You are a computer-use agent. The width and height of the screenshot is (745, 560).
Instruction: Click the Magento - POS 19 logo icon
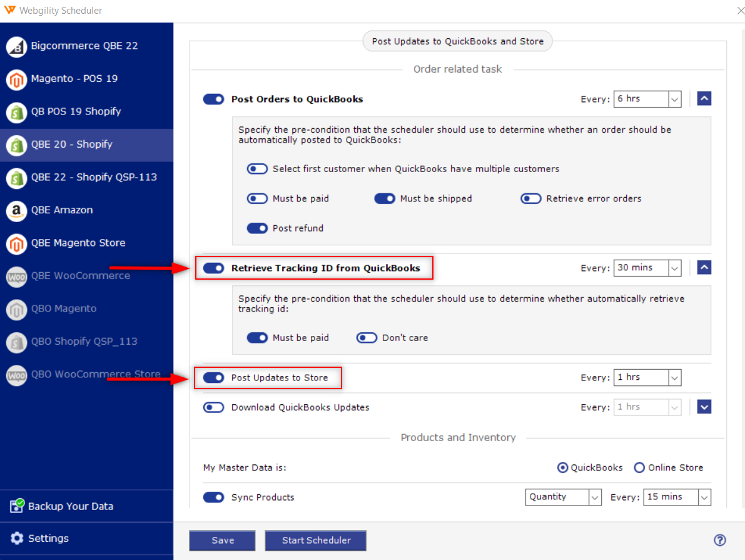(x=17, y=79)
